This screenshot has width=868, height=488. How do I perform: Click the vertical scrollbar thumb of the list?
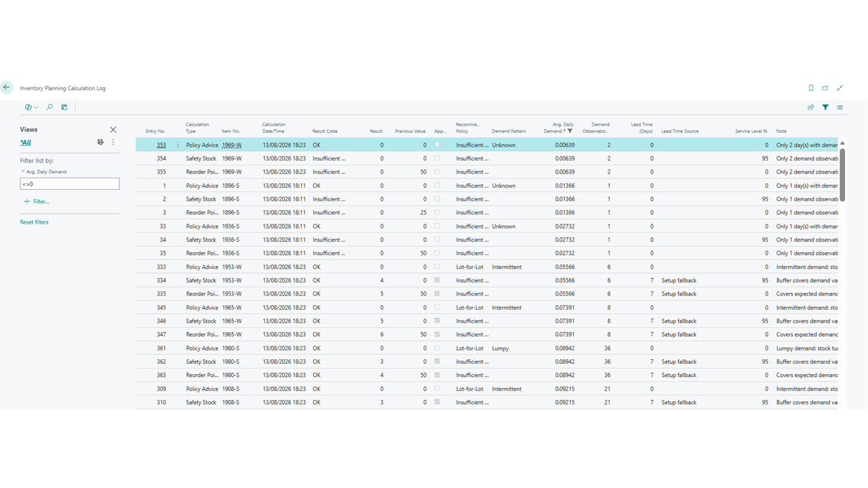(843, 174)
